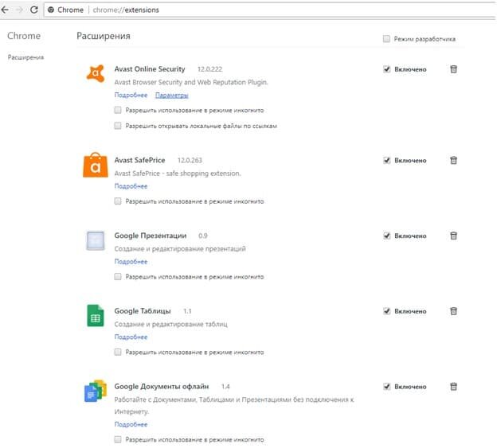Open Подробнее link for Avast Online Security
Image resolution: width=497 pixels, height=448 pixels.
click(x=131, y=95)
